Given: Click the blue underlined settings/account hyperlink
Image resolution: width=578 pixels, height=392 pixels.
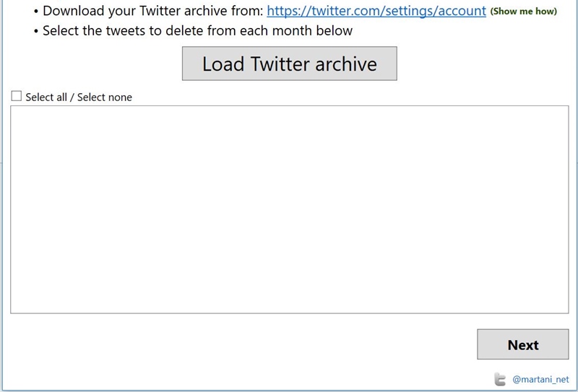Looking at the screenshot, I should 376,11.
